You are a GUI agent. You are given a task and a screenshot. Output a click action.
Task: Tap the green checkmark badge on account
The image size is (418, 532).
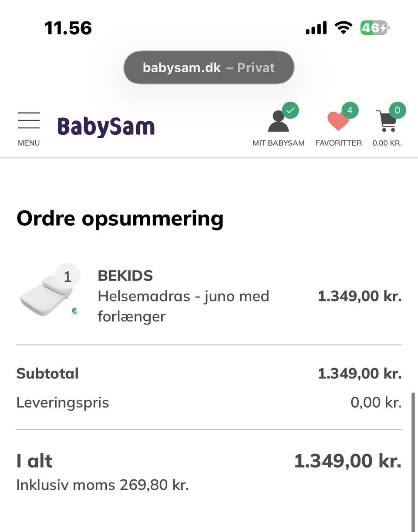click(290, 110)
